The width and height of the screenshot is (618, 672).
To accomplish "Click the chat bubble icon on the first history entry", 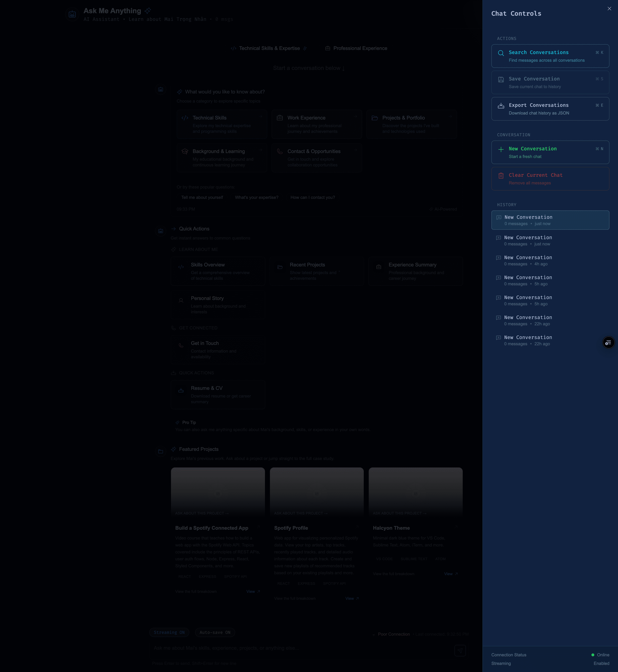I will point(499,217).
